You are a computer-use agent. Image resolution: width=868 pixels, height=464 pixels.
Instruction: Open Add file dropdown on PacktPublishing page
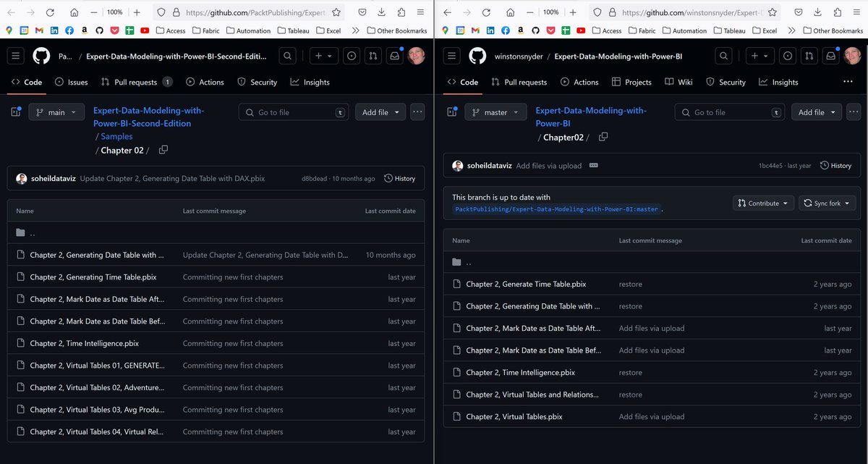(380, 112)
